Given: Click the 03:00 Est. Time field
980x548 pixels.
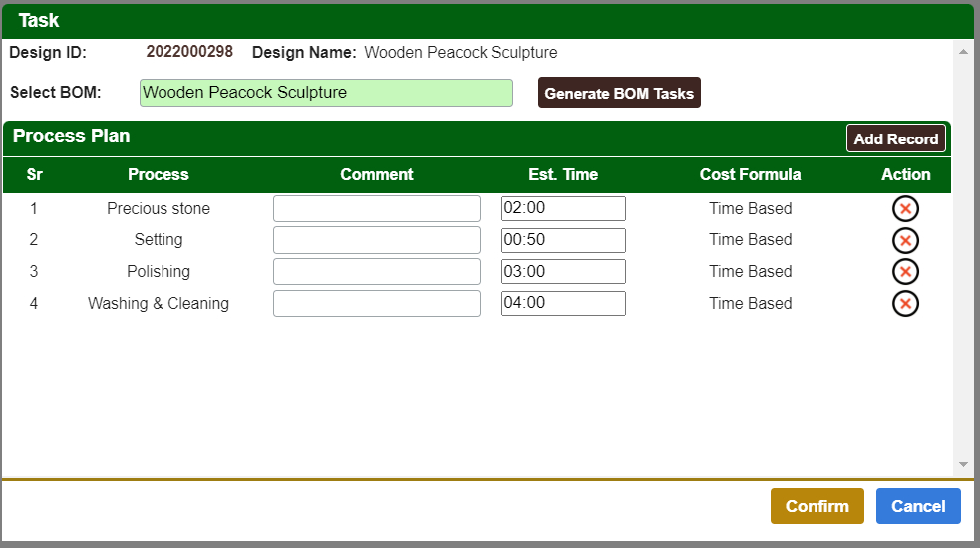Looking at the screenshot, I should click(x=563, y=272).
